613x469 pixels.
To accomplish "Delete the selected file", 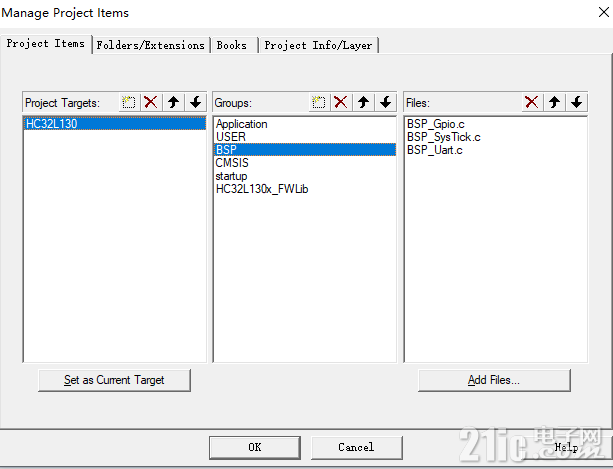I will 532,103.
